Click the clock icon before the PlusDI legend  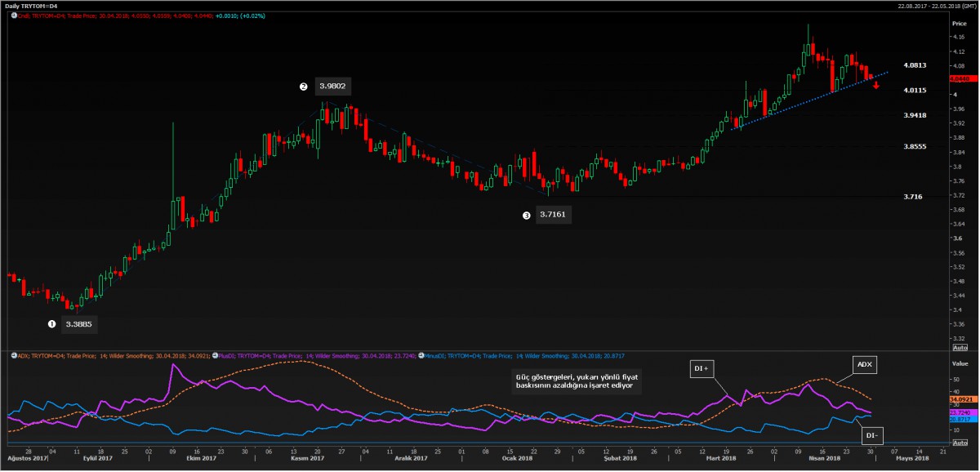coord(214,355)
